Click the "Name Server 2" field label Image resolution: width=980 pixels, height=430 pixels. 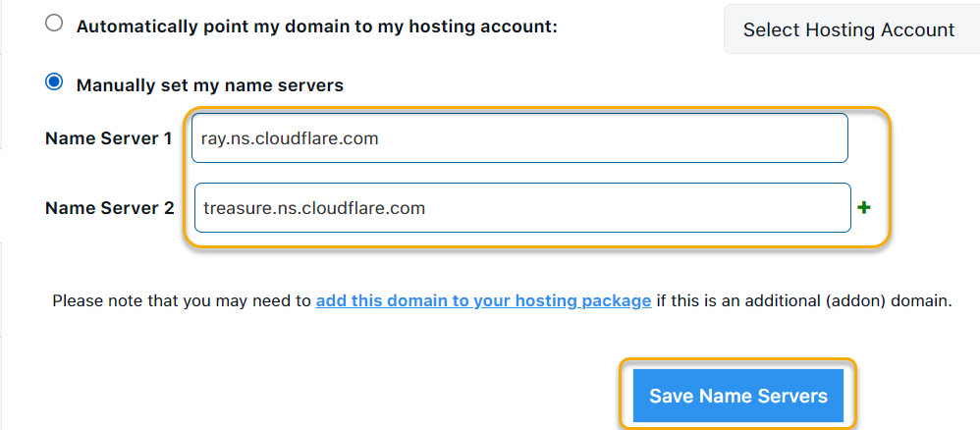[109, 208]
